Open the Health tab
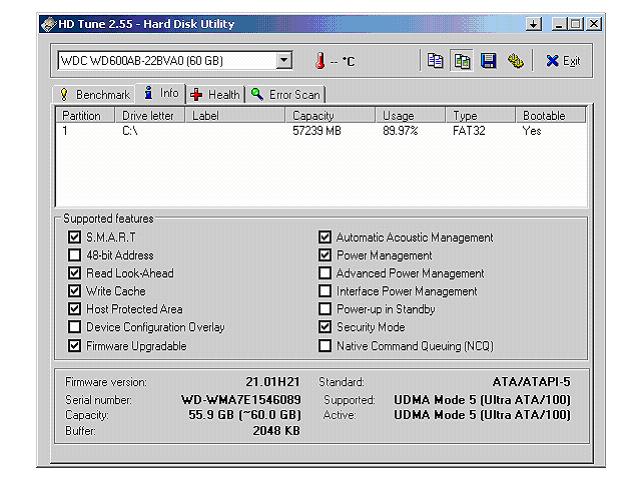The image size is (640, 480). (x=215, y=95)
